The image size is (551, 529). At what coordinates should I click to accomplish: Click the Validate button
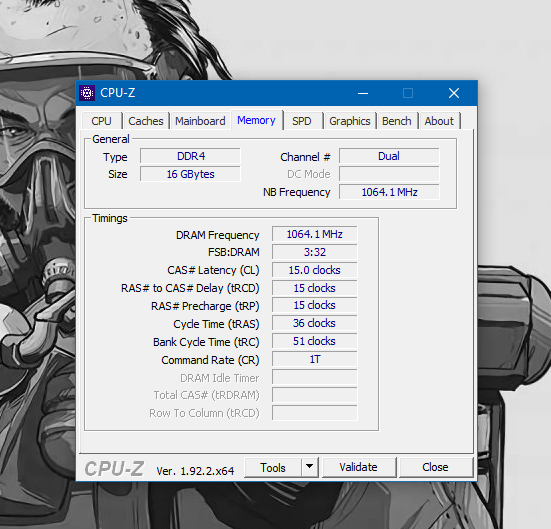[x=359, y=467]
